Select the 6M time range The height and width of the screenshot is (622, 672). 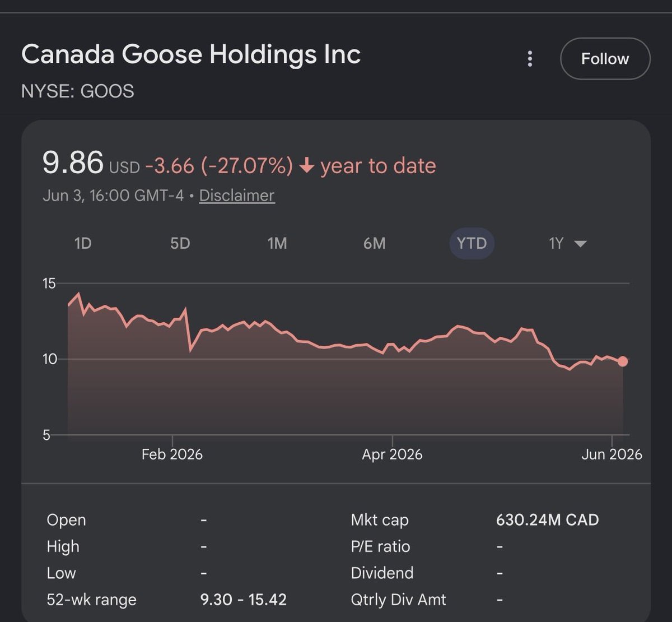tap(374, 243)
